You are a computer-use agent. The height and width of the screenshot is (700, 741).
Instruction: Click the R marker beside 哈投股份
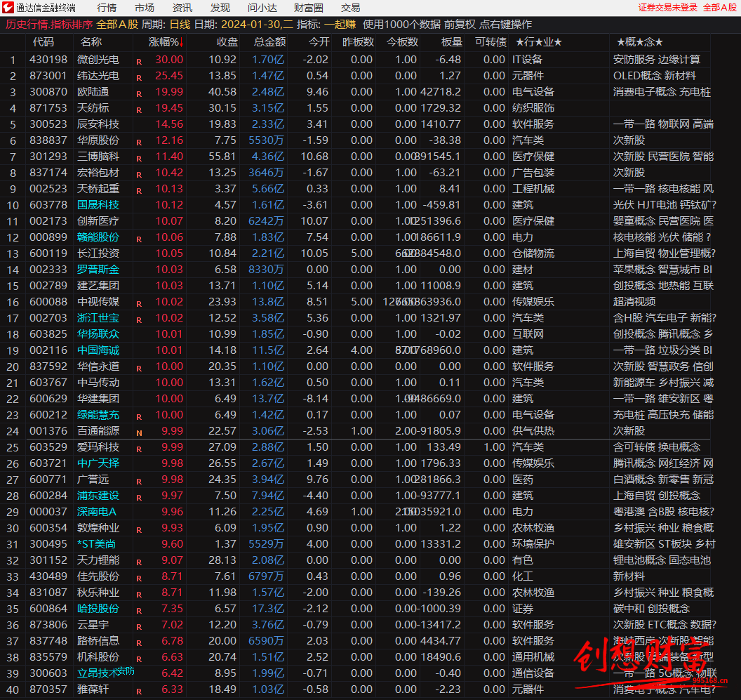click(139, 611)
